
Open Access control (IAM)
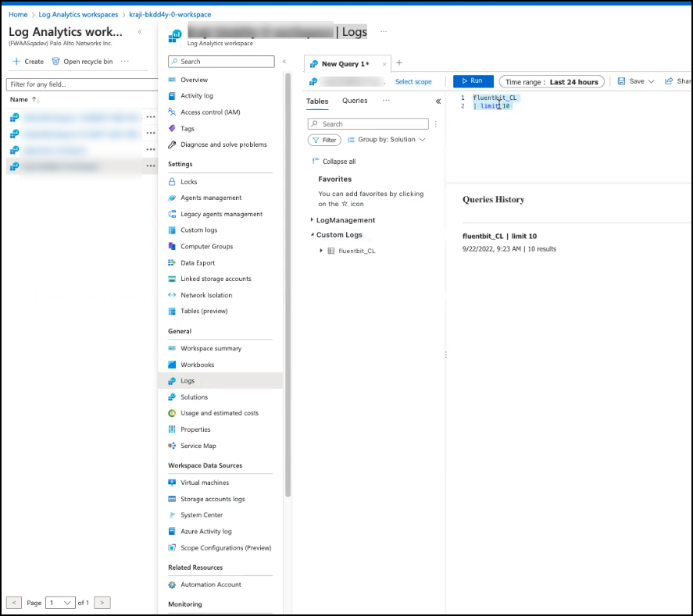coord(210,112)
